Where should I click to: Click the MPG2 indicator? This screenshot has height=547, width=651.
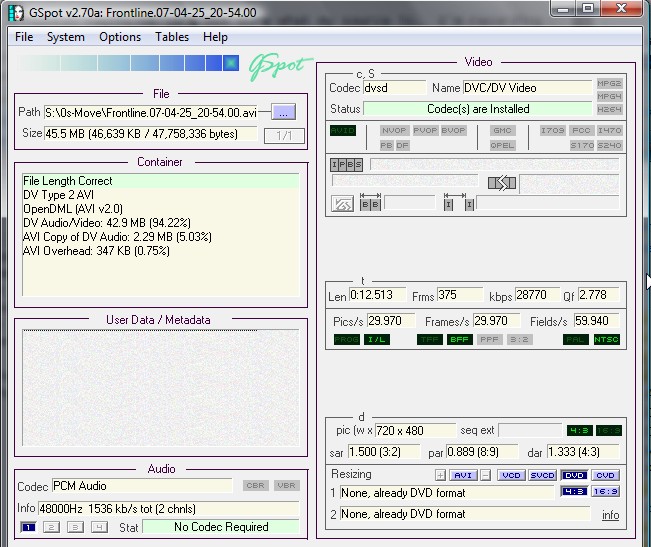(609, 83)
